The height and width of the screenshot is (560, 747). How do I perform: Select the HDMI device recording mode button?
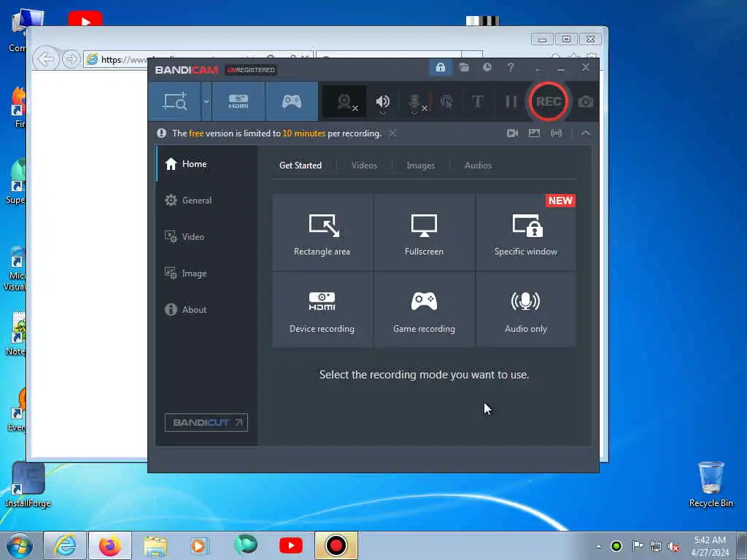click(239, 101)
